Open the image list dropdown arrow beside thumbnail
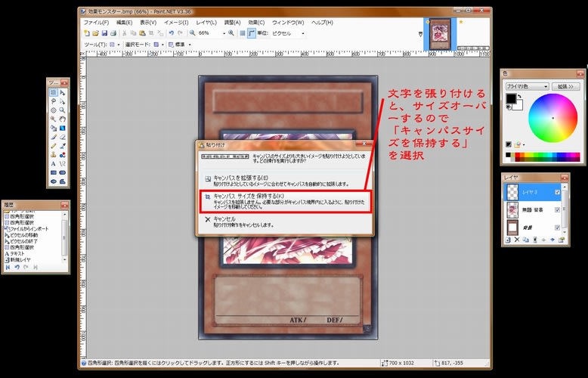Image resolution: width=588 pixels, height=378 pixels. click(x=420, y=34)
